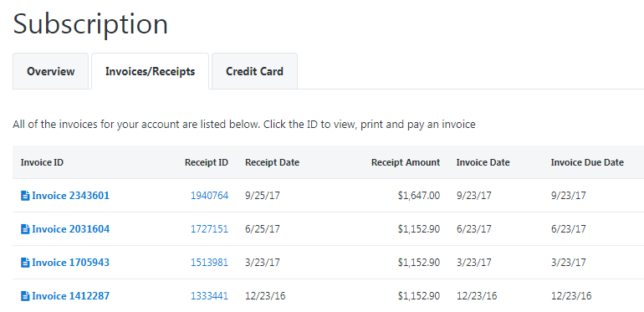This screenshot has height=312, width=644.
Task: View receipt 1333441
Action: tap(209, 295)
